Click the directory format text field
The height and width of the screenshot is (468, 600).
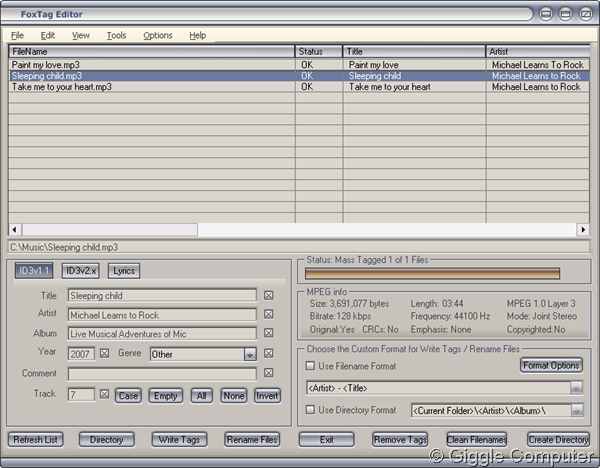pos(491,411)
